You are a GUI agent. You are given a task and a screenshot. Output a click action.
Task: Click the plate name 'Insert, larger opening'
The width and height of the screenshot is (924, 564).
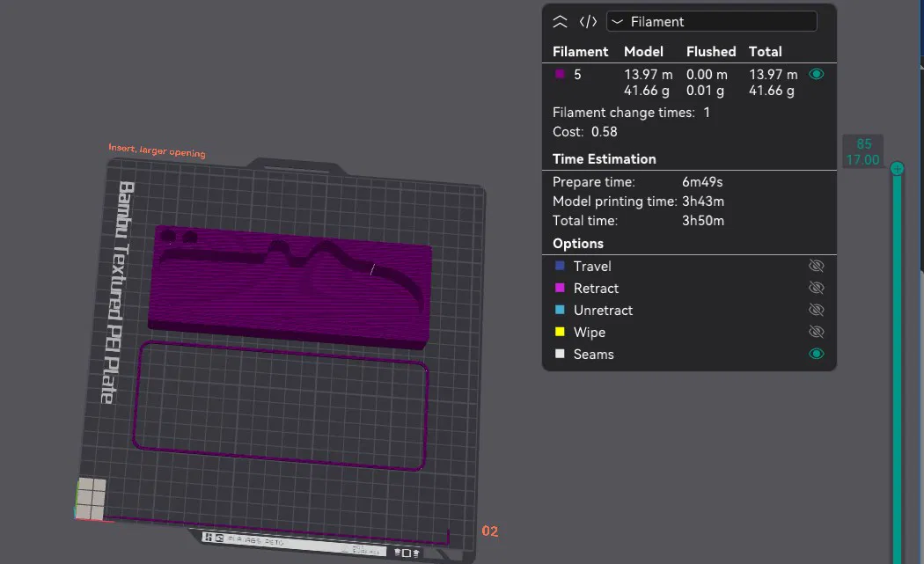click(157, 150)
